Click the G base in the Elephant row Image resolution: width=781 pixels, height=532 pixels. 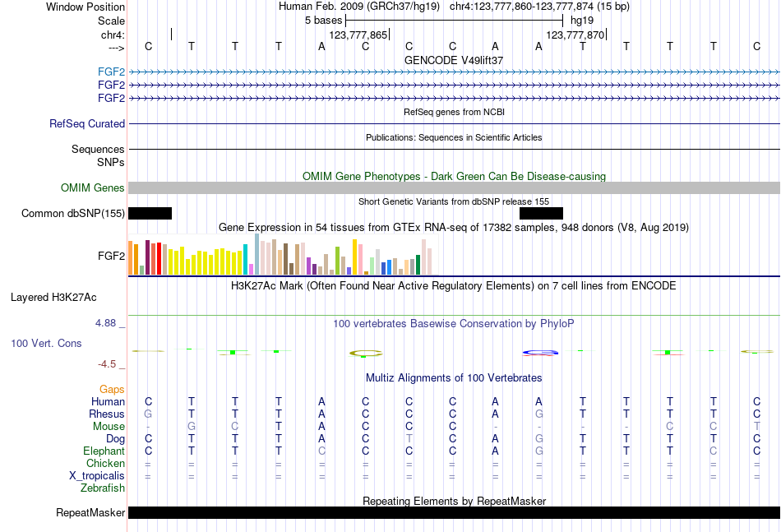point(539,451)
